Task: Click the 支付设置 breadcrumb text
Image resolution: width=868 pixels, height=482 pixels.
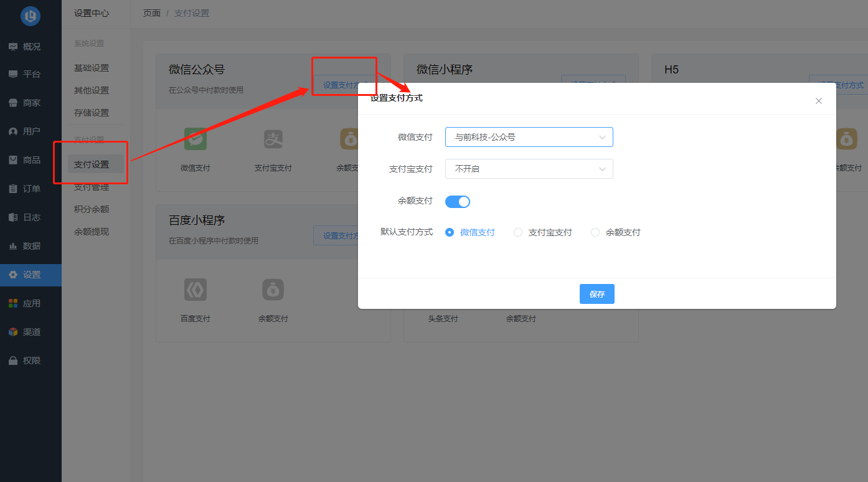Action: pos(192,13)
